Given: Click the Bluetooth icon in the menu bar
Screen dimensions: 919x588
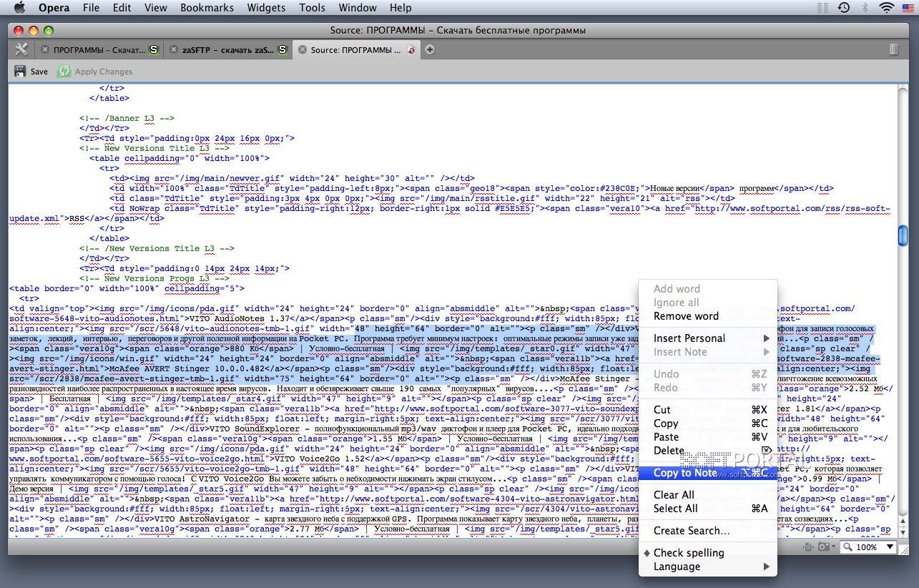Looking at the screenshot, I should [865, 8].
